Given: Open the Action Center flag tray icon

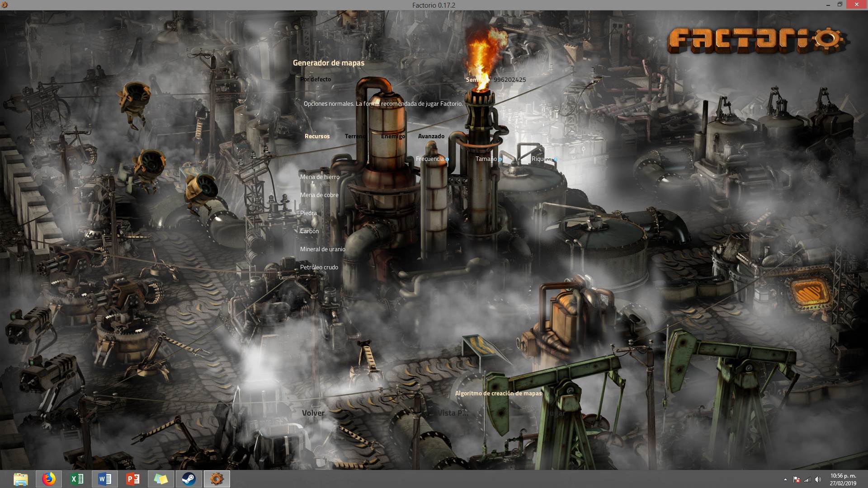Looking at the screenshot, I should click(797, 479).
